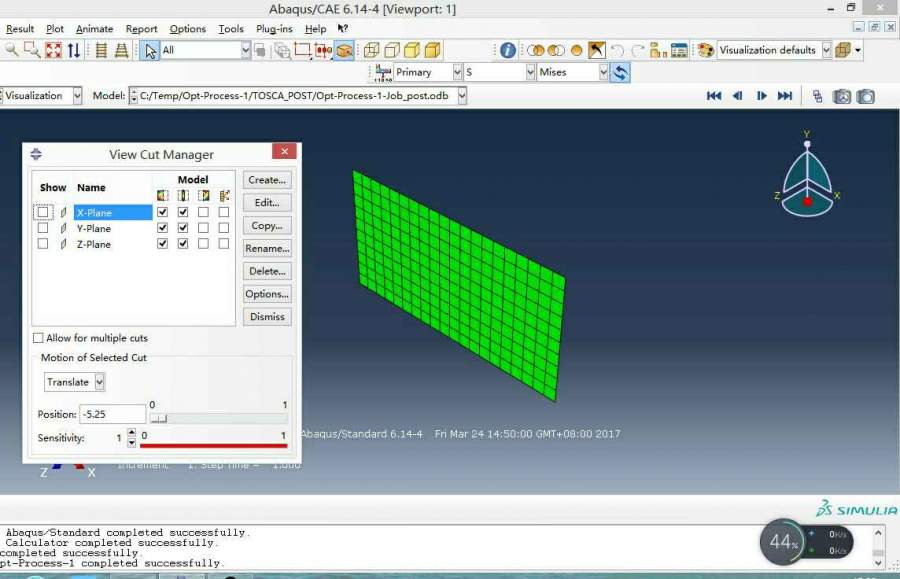Jump to first frame

coord(713,96)
